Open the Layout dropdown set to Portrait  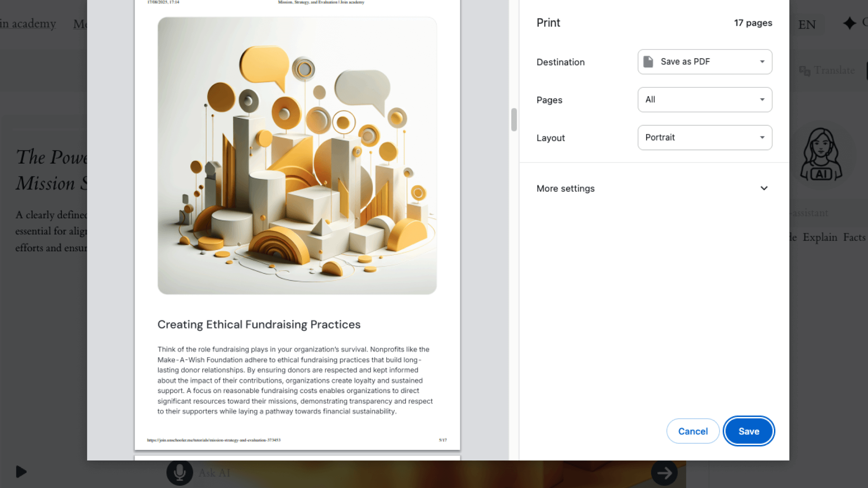pos(705,138)
